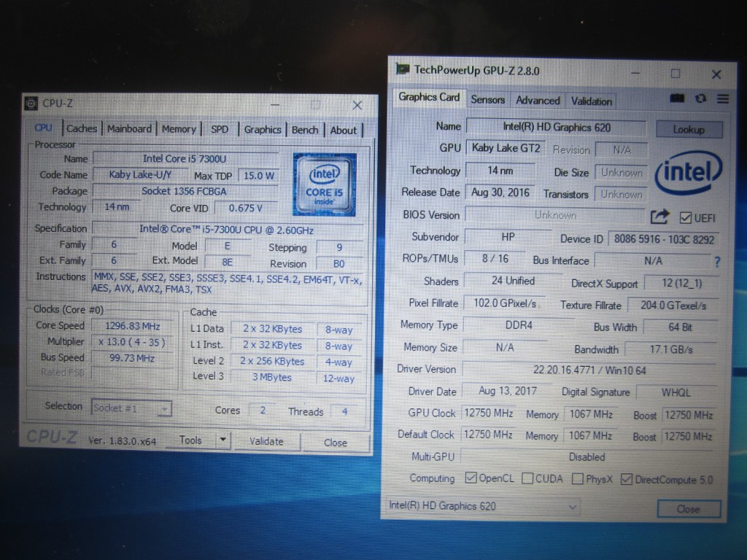This screenshot has width=747, height=560.
Task: Click the Intel logo in GPU-Z
Action: [x=689, y=171]
